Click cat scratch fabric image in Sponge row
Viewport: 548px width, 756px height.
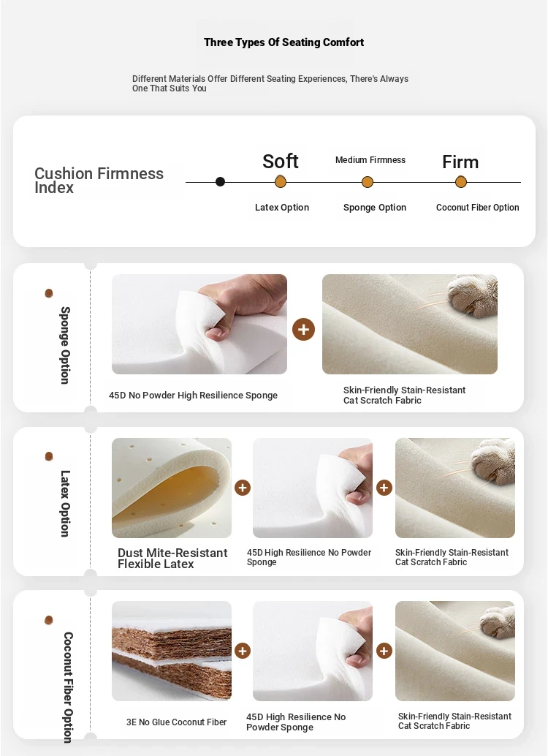pos(410,324)
